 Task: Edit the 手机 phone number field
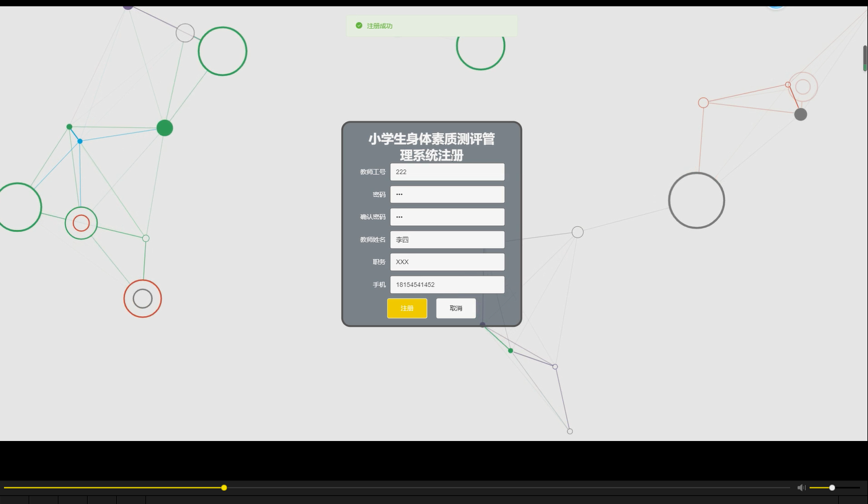(x=447, y=285)
